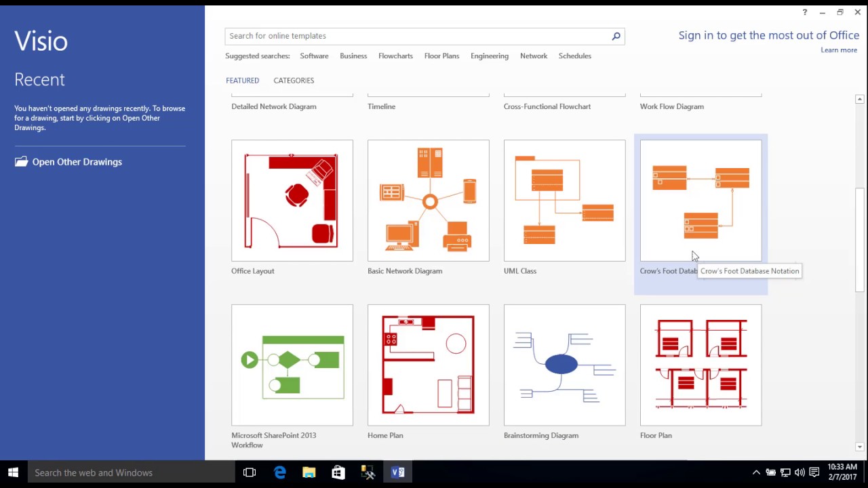868x488 pixels.
Task: Open the Windows Store taskbar icon
Action: (338, 472)
